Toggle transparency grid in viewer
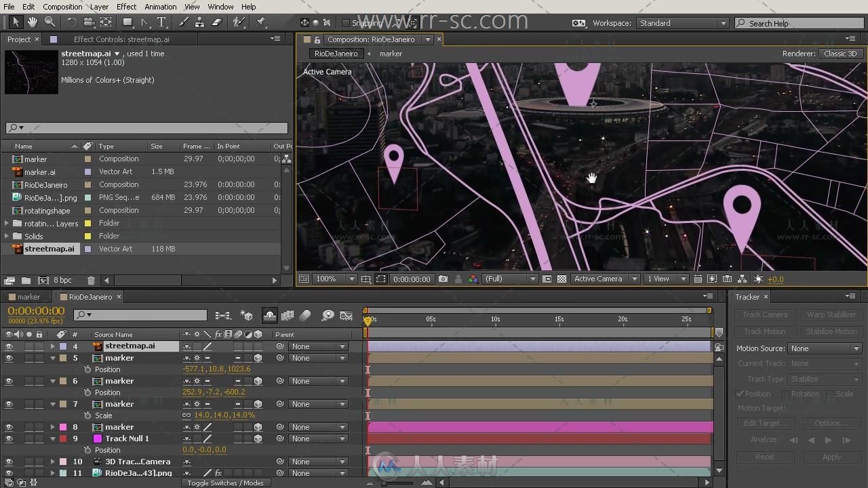868x488 pixels. click(x=561, y=279)
